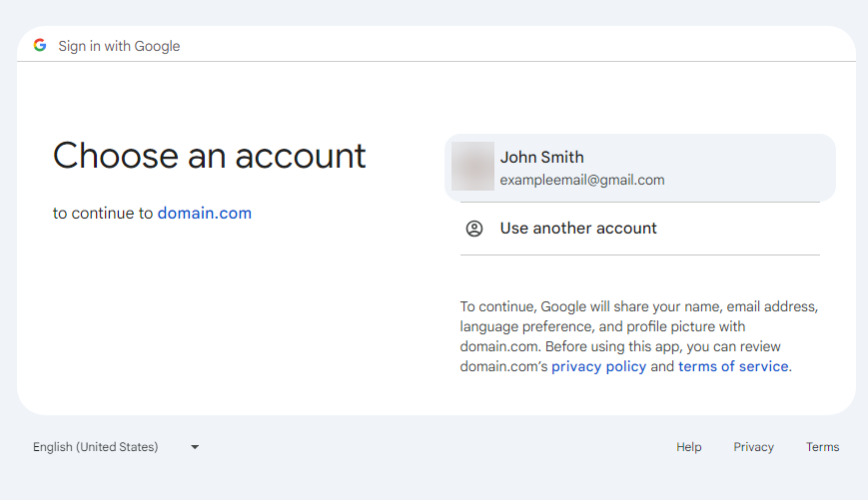Open the Help footer link
Viewport: 868px width, 500px height.
[688, 447]
